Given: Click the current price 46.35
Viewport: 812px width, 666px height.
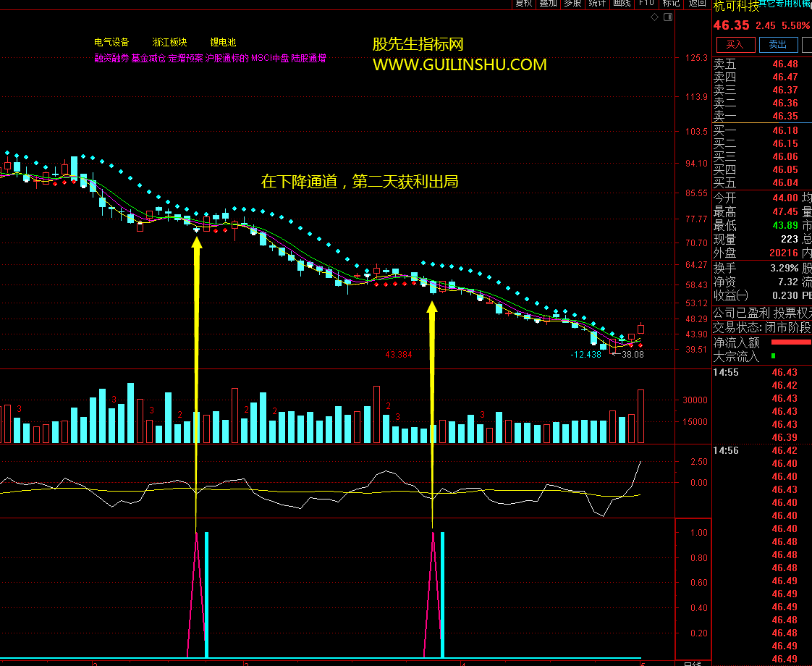Looking at the screenshot, I should pos(731,25).
